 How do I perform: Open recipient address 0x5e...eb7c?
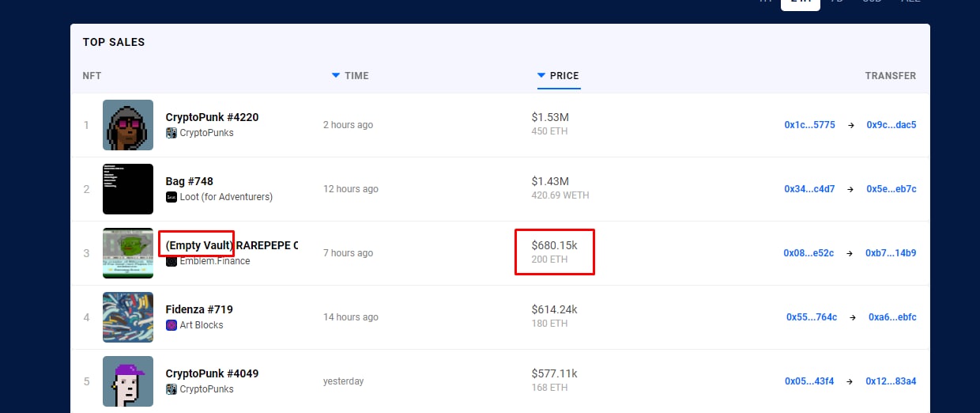pyautogui.click(x=891, y=189)
